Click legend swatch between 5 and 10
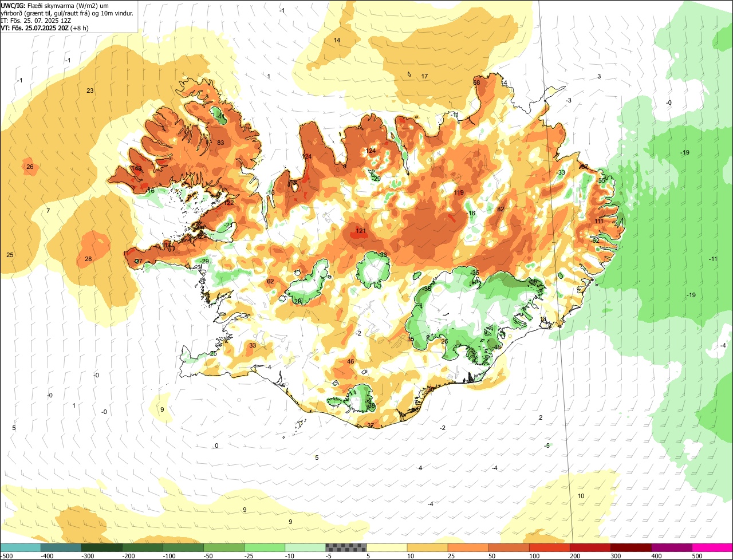733x560 pixels. [x=387, y=547]
